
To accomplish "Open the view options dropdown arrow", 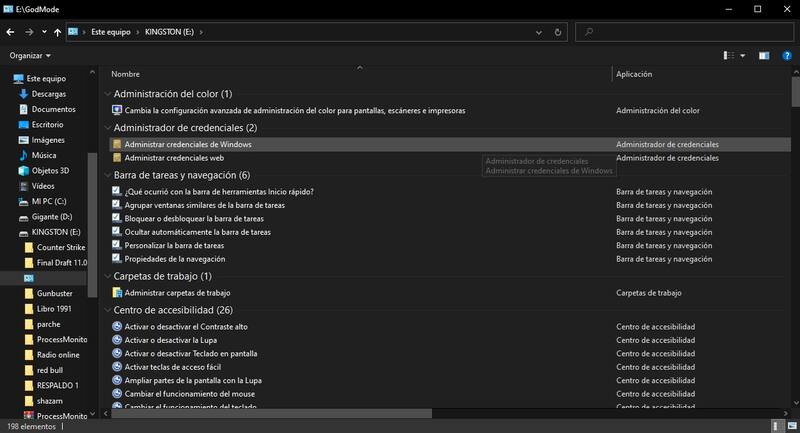I will 743,56.
